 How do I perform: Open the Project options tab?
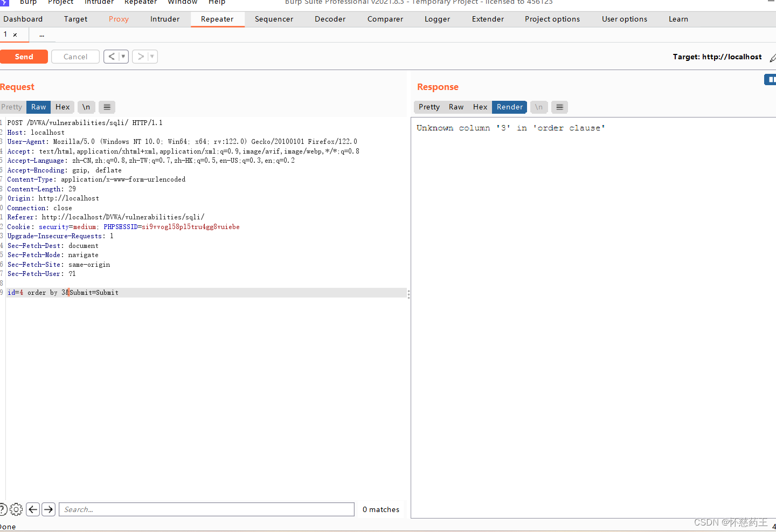pos(552,19)
